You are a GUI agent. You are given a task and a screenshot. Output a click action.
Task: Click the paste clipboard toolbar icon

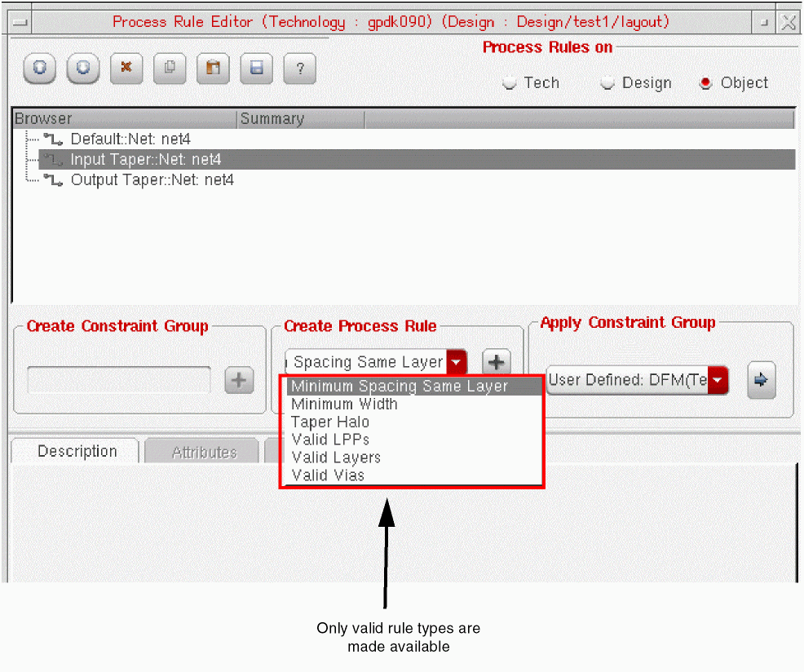click(213, 68)
